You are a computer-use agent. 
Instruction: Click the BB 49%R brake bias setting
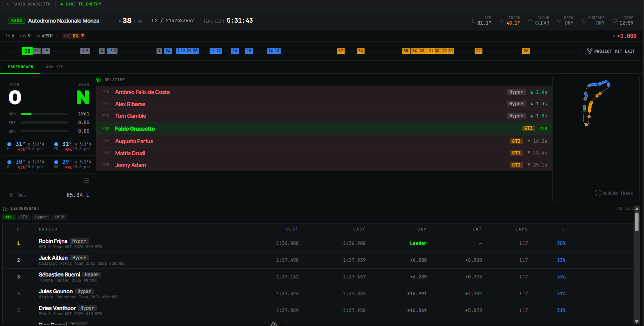[44, 36]
